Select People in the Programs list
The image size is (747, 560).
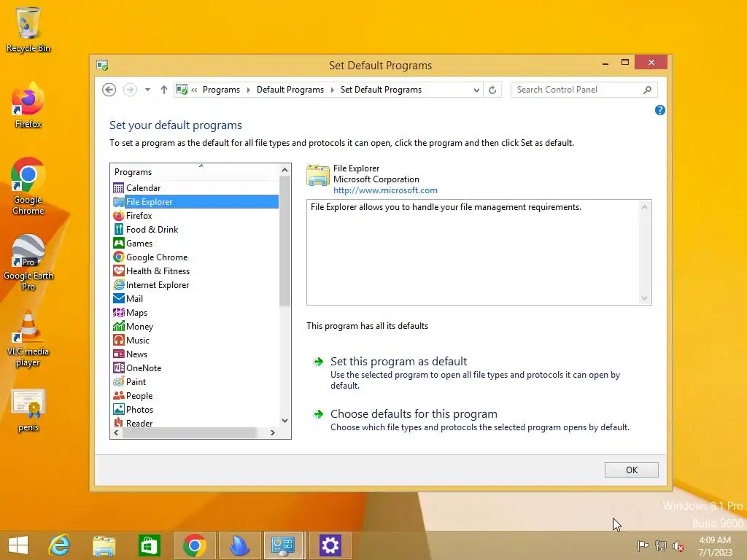click(x=196, y=395)
